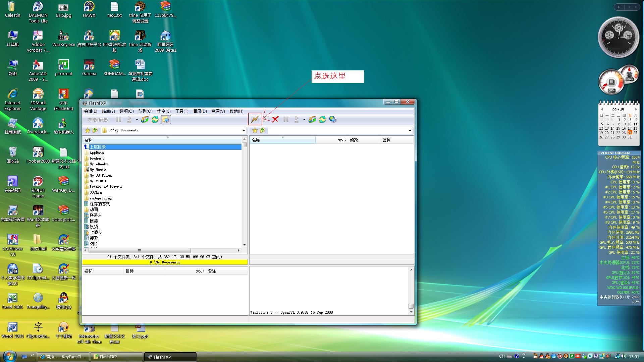Select the bwchart folder

(x=97, y=159)
